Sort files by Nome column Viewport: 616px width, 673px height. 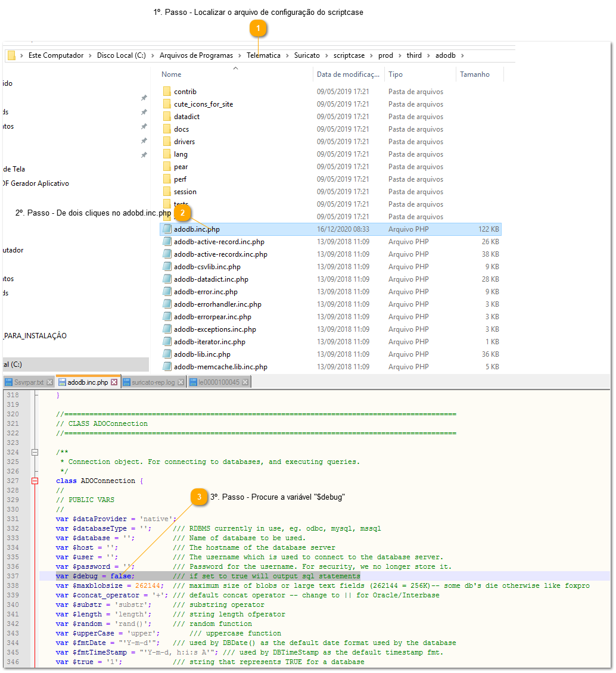(172, 74)
